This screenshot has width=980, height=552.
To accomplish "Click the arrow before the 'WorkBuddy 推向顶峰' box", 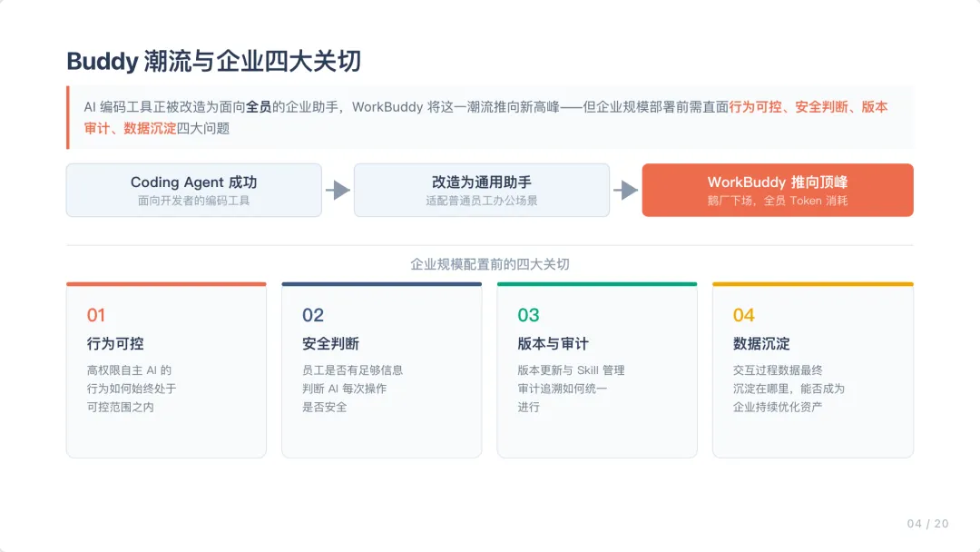I will coord(625,190).
